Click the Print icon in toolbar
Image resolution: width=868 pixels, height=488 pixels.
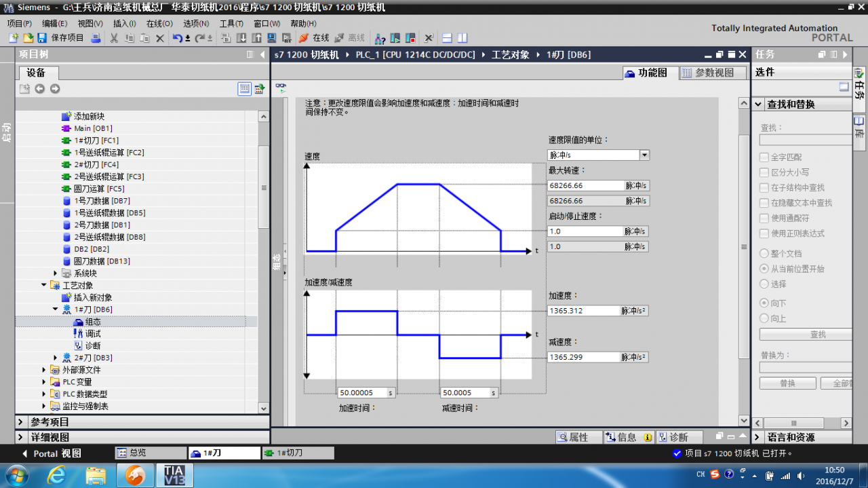[96, 38]
